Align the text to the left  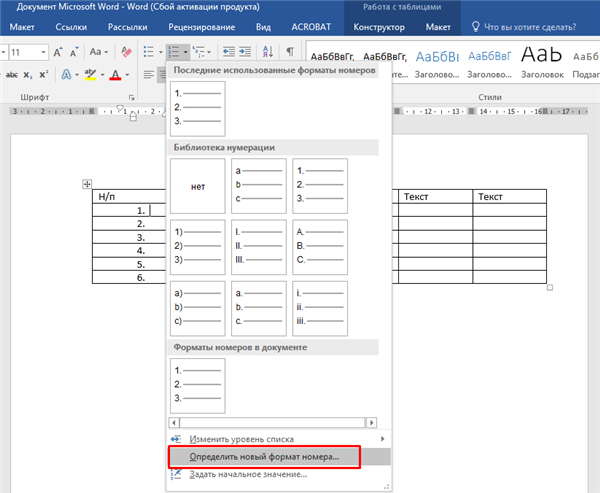148,74
